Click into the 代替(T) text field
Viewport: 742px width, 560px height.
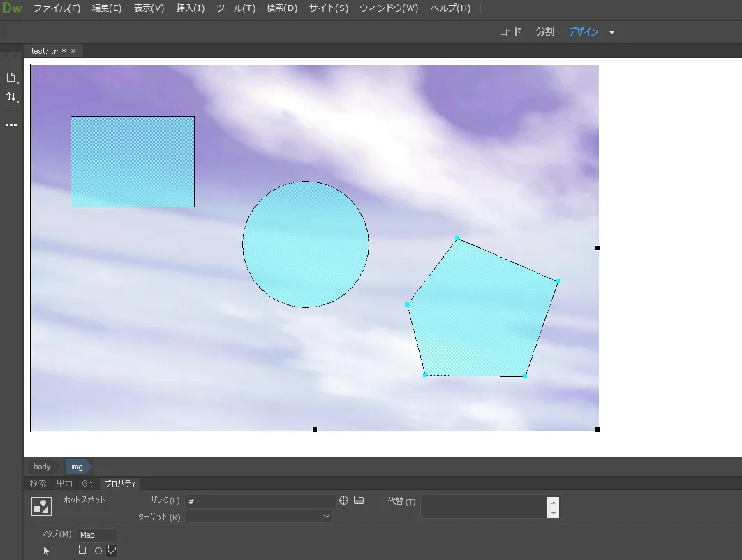click(x=484, y=506)
